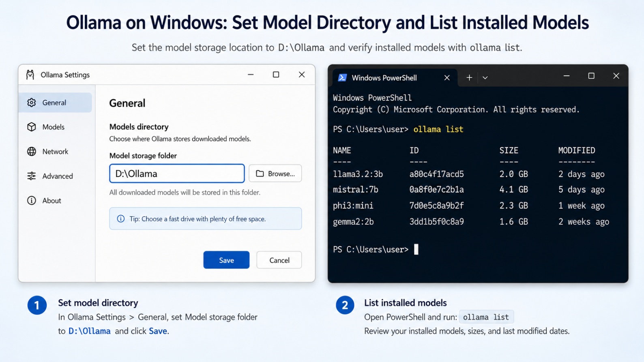Click the General gear icon in sidebar
The height and width of the screenshot is (362, 644).
(x=32, y=103)
